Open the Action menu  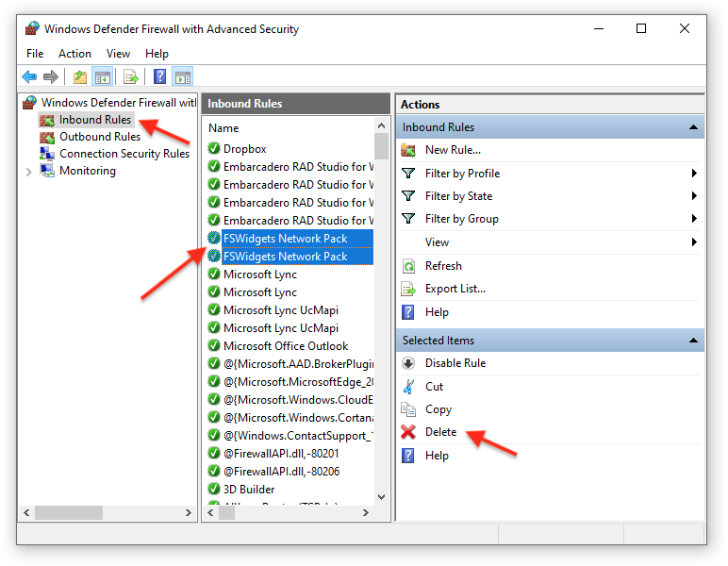point(74,54)
